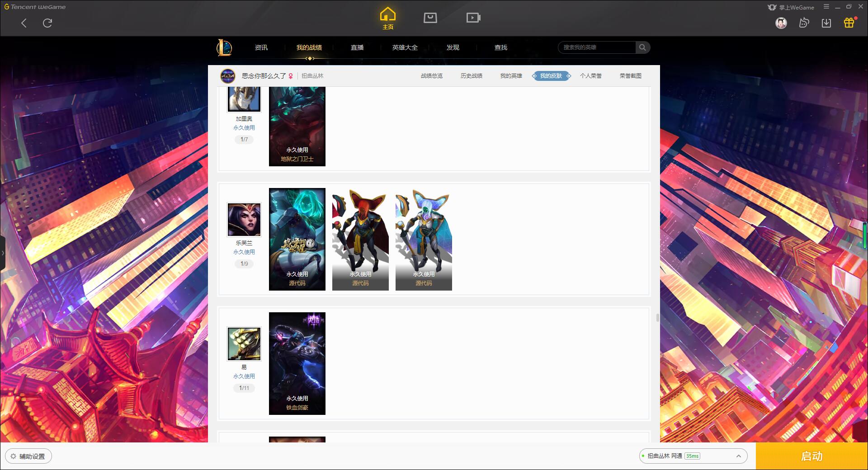The image size is (868, 470).
Task: Switch to 我的英雄 section
Action: [511, 76]
